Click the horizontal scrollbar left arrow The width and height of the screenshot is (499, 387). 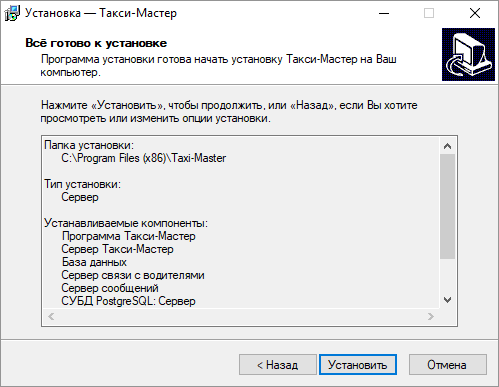click(x=51, y=316)
